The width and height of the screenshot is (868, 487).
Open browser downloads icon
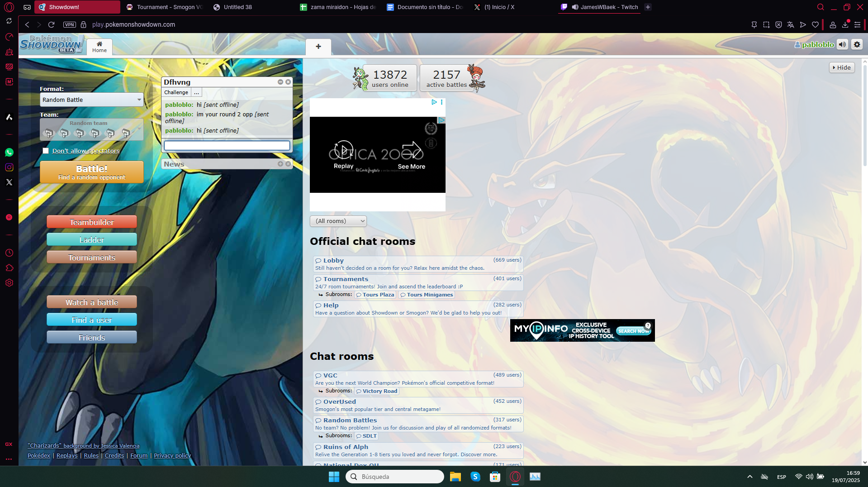tap(845, 24)
